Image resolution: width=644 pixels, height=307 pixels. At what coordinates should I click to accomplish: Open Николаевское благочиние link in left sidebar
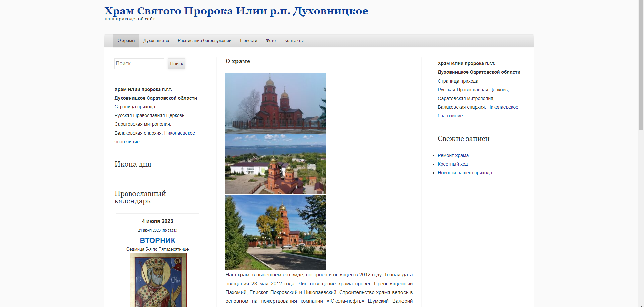179,133
